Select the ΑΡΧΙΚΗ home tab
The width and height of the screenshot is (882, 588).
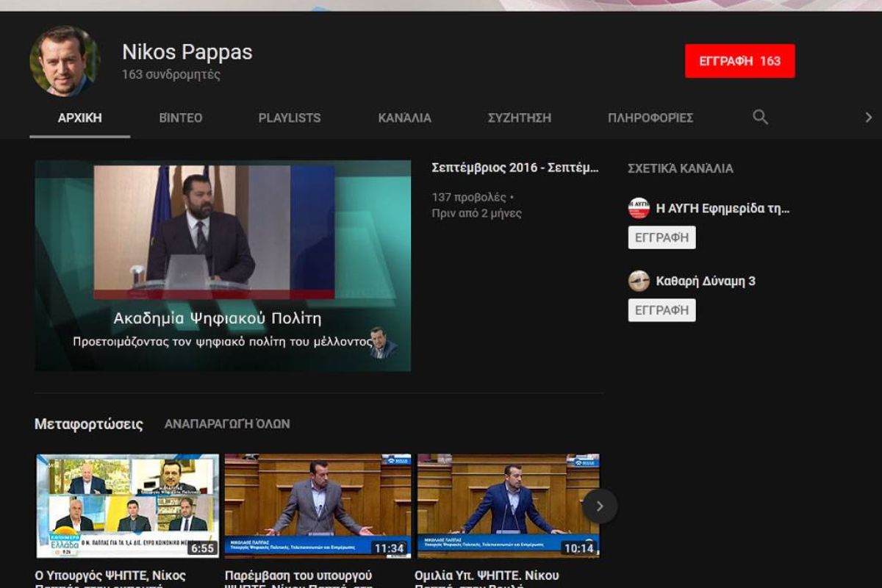click(x=79, y=118)
